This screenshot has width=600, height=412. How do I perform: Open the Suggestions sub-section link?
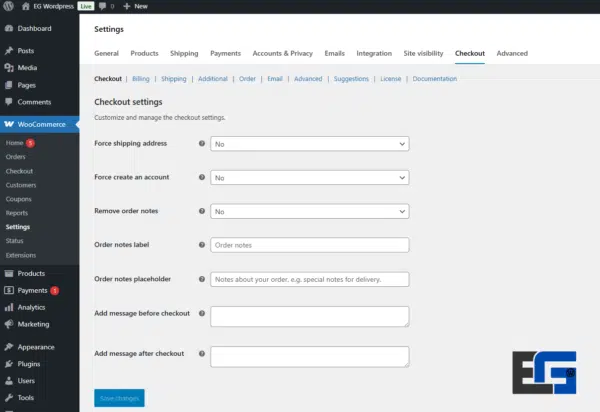tap(350, 78)
